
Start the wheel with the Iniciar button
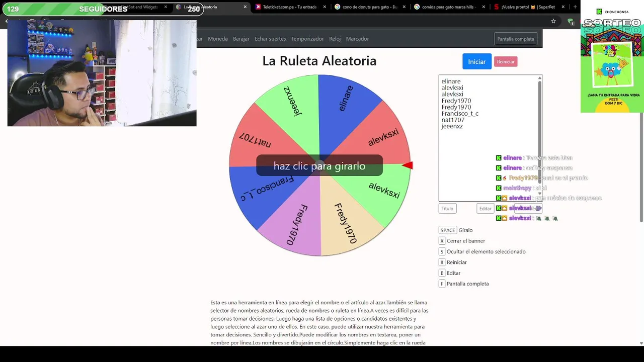pos(476,61)
